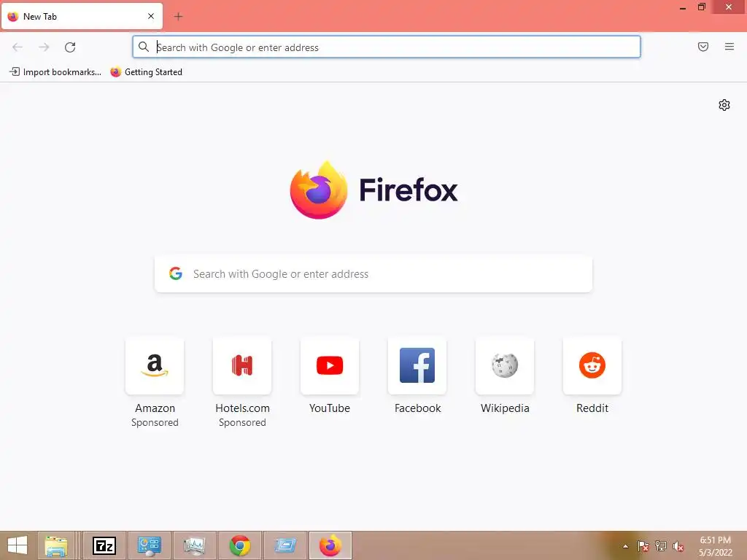Open the Amazon sponsored shortcut tile
The image size is (747, 560).
155,366
